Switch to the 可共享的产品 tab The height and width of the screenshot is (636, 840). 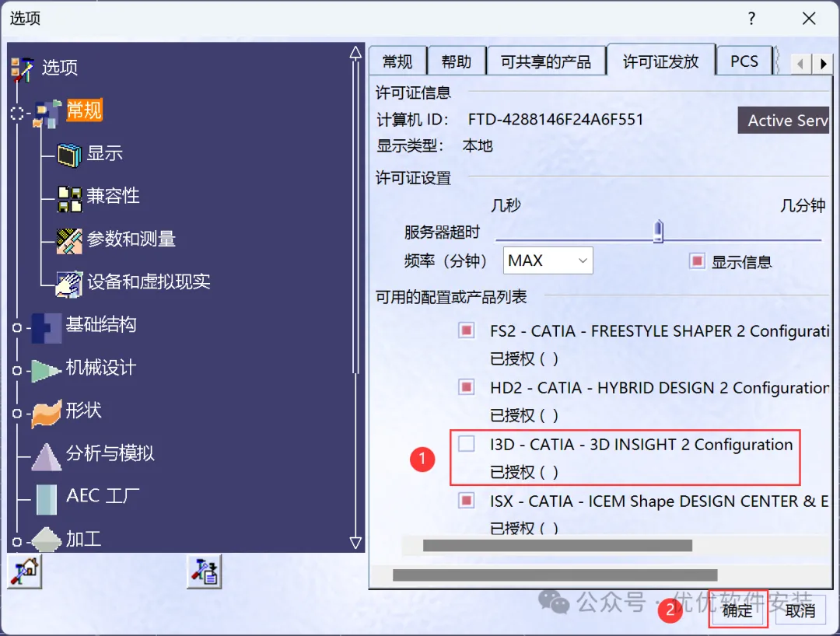pos(546,61)
